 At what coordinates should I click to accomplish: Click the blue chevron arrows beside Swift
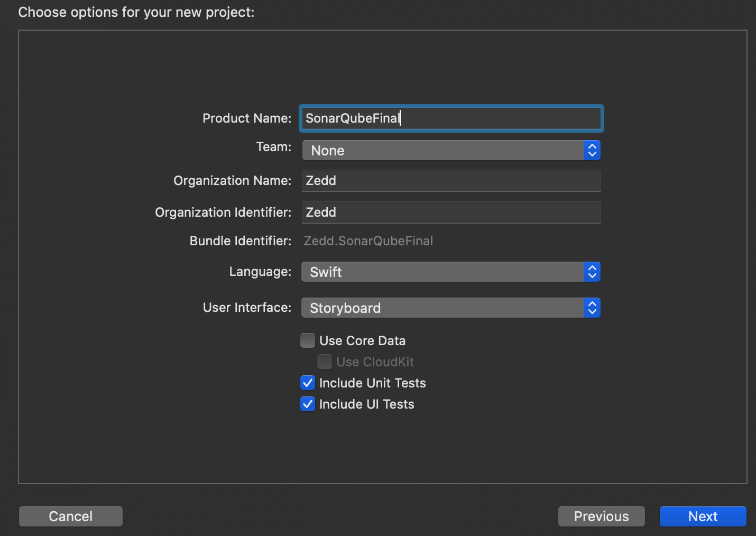[592, 272]
